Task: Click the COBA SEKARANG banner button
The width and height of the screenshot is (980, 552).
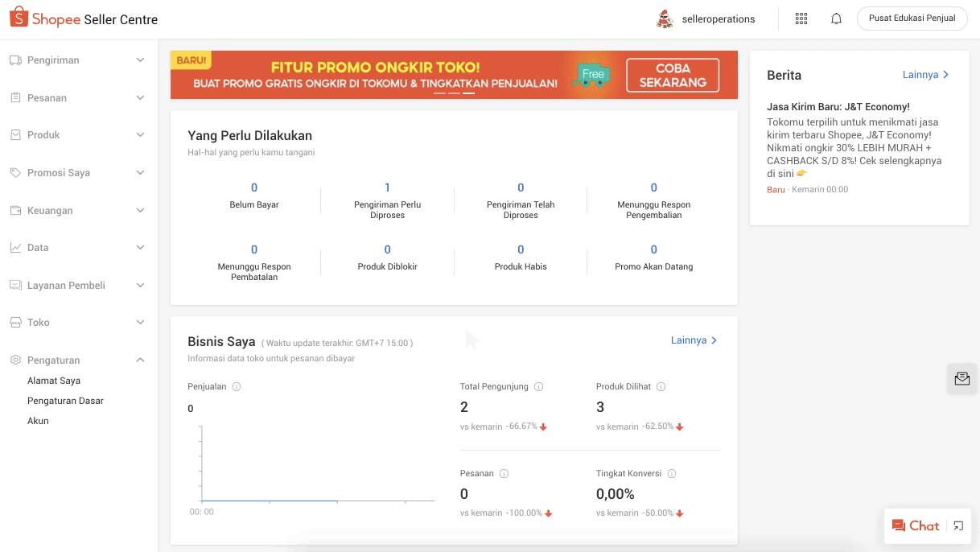Action: point(670,75)
